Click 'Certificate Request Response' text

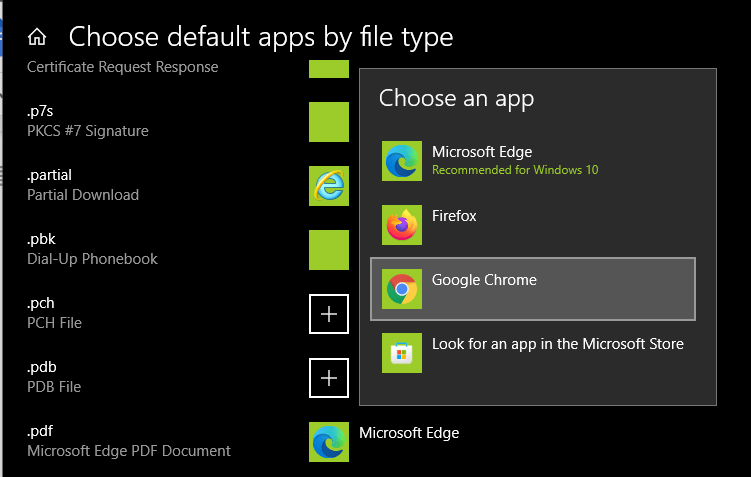pos(123,67)
